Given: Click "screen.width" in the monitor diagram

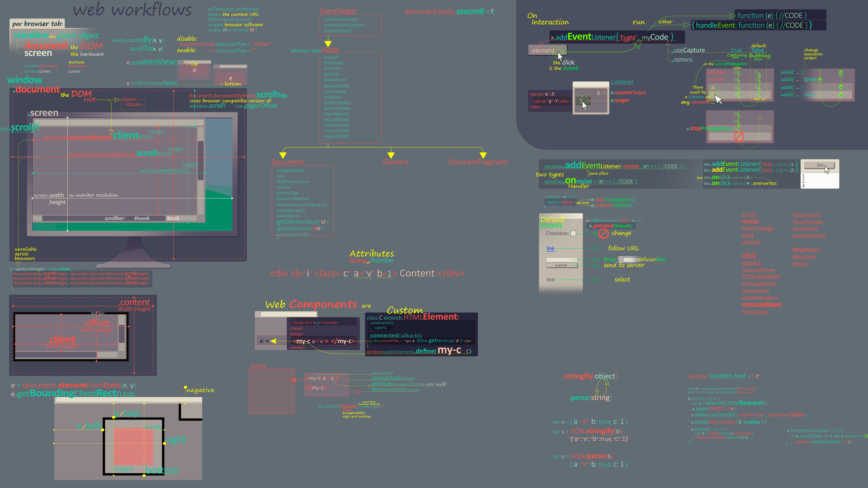Looking at the screenshot, I should (x=49, y=195).
